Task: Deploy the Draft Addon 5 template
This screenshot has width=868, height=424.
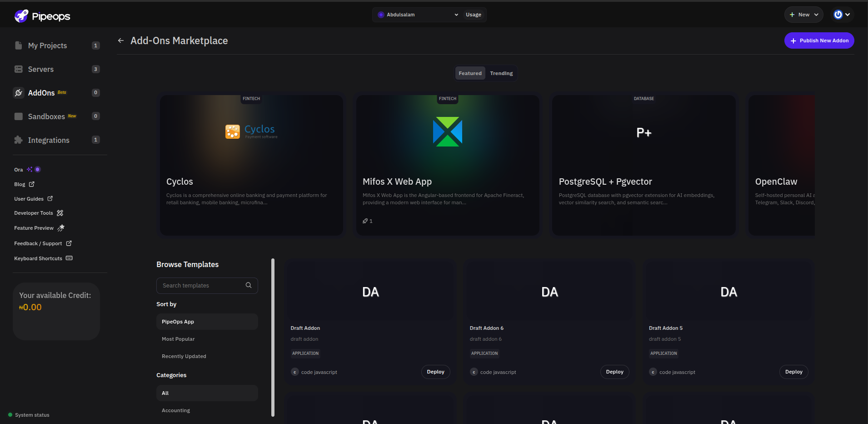Action: 793,372
